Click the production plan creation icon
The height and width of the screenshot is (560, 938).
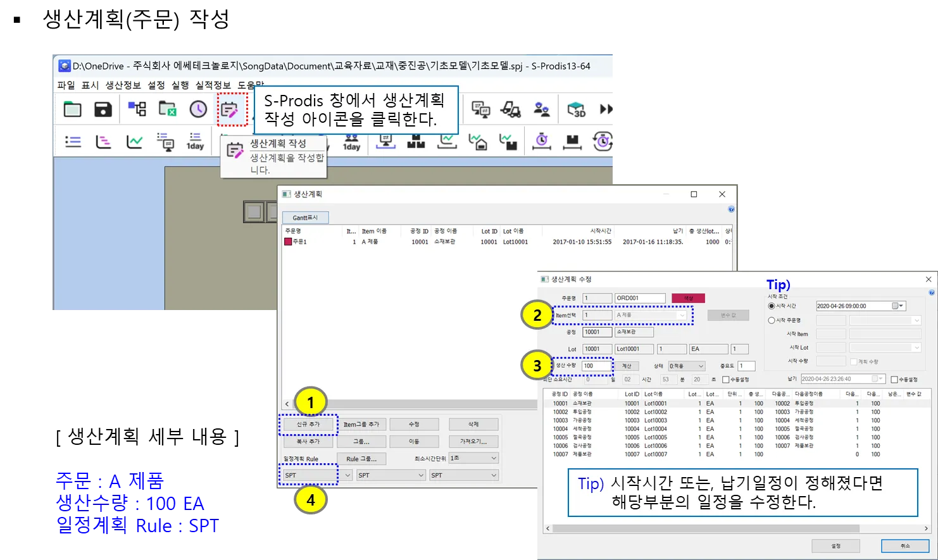click(x=230, y=110)
